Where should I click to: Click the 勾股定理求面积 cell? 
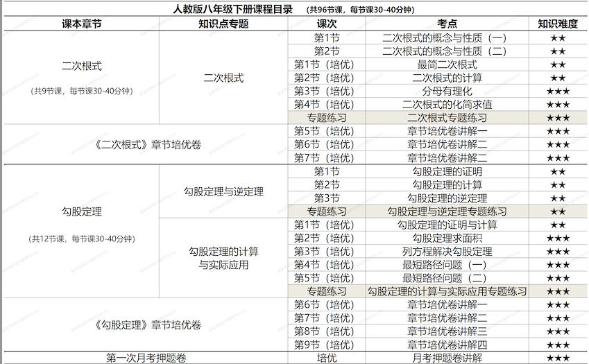pos(447,239)
